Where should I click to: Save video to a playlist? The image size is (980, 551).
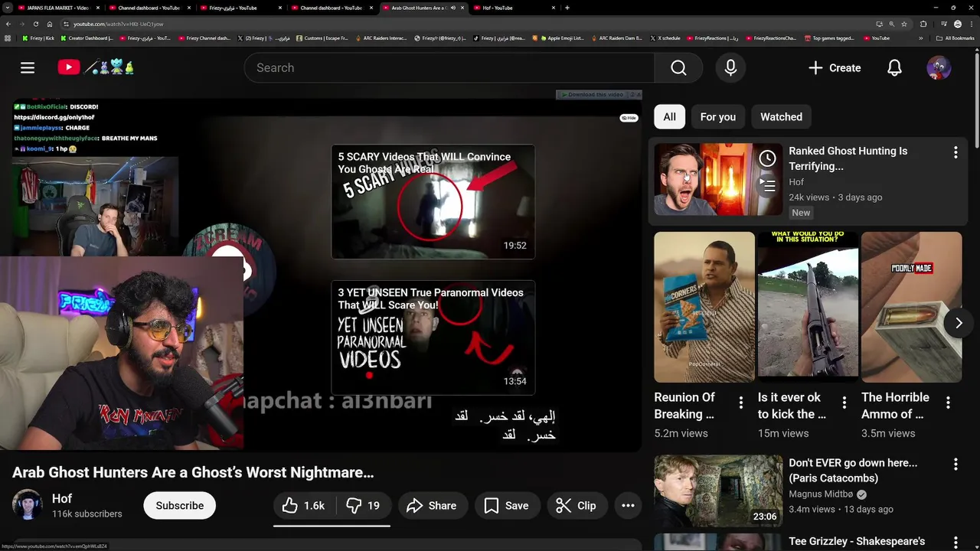(506, 506)
